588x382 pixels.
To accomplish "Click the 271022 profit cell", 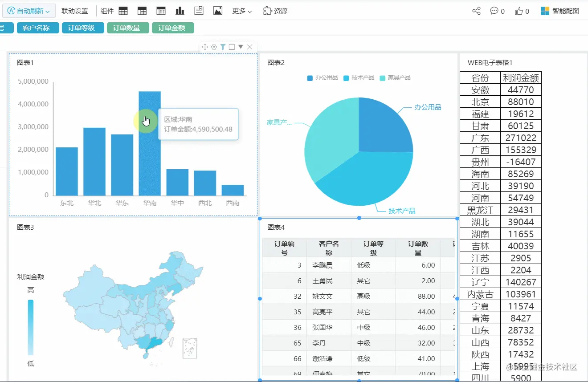I will 521,138.
